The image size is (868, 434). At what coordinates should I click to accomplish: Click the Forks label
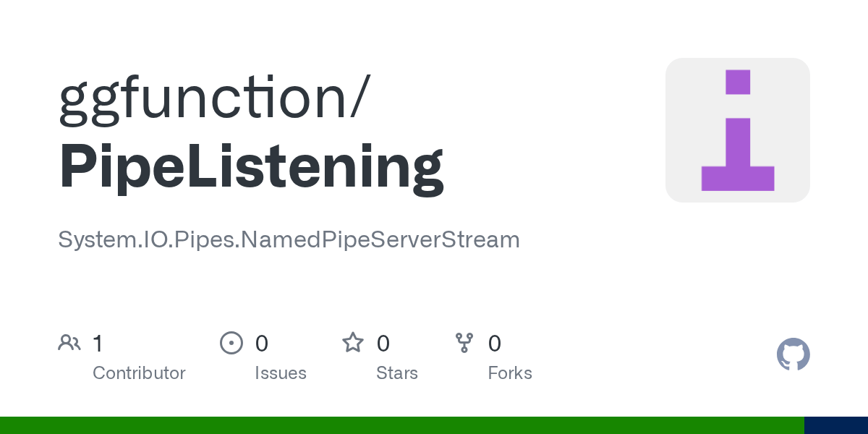[510, 373]
